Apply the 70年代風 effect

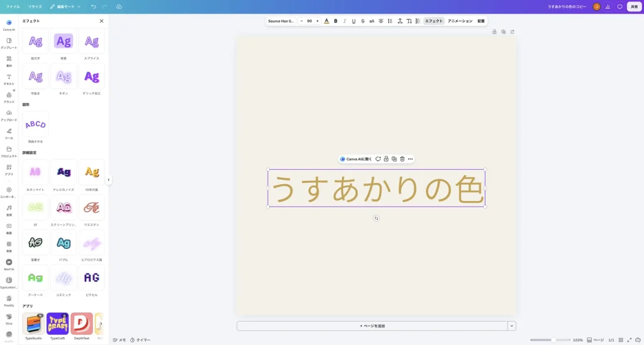[92, 172]
